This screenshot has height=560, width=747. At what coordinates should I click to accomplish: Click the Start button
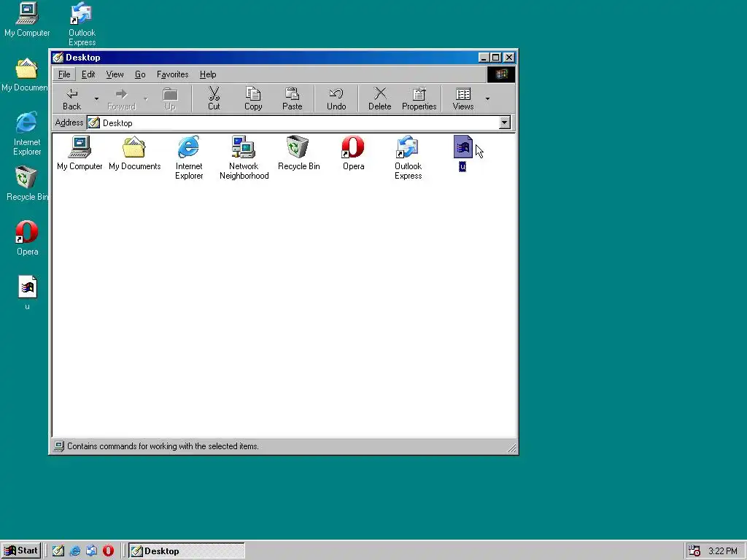tap(21, 551)
